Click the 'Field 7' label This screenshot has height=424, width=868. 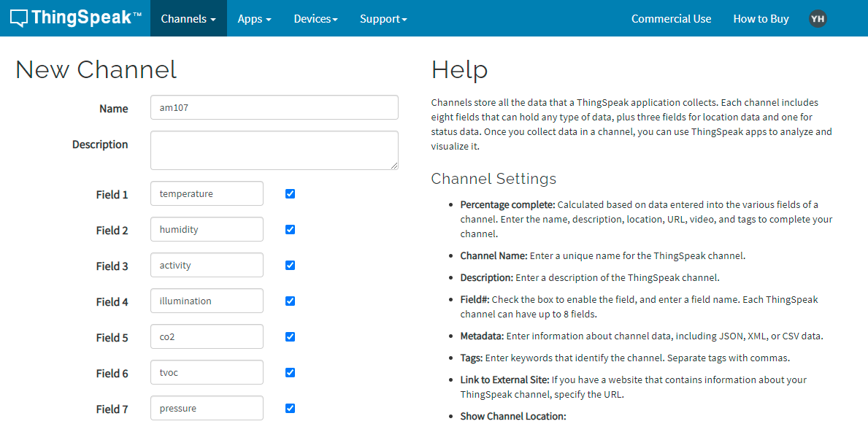(x=112, y=409)
